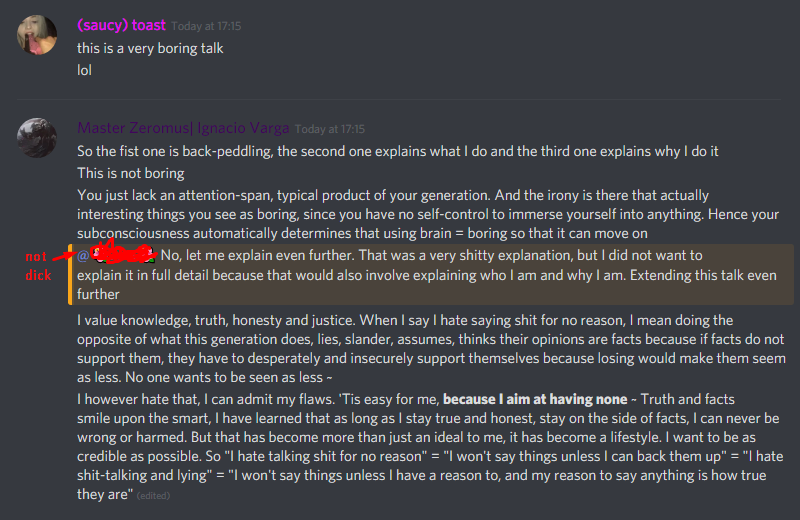The image size is (800, 520).
Task: Click the "(saucy) toast" username
Action: pyautogui.click(x=122, y=26)
